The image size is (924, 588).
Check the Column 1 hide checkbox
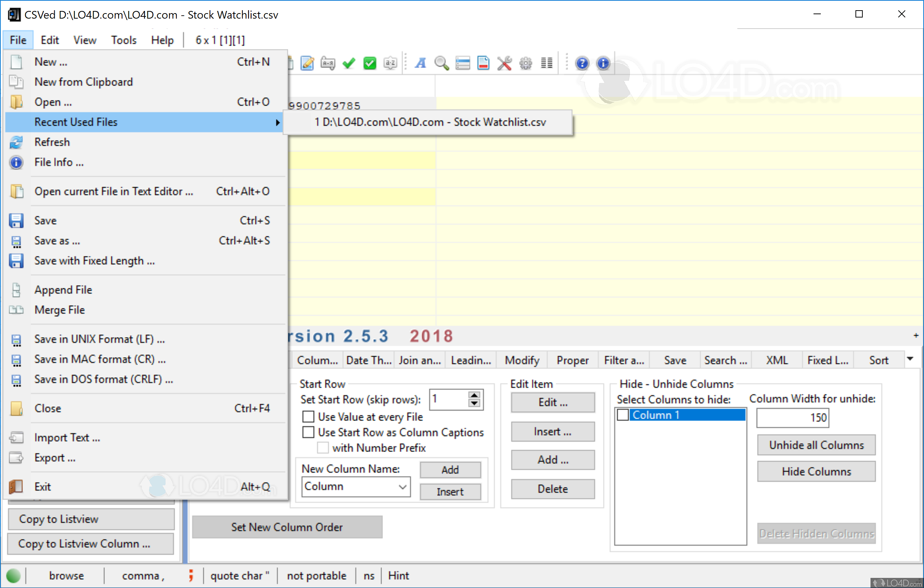(x=623, y=415)
